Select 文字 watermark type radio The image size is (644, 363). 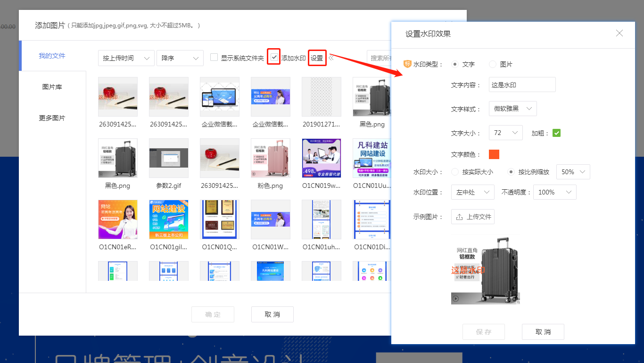coord(454,64)
